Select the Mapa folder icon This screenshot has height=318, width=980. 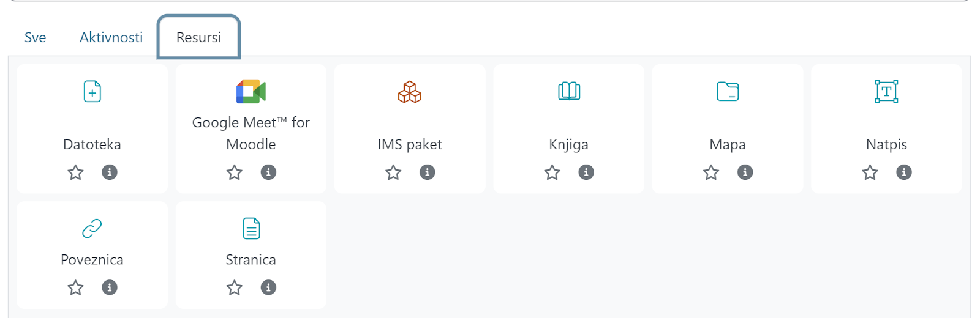(x=728, y=92)
